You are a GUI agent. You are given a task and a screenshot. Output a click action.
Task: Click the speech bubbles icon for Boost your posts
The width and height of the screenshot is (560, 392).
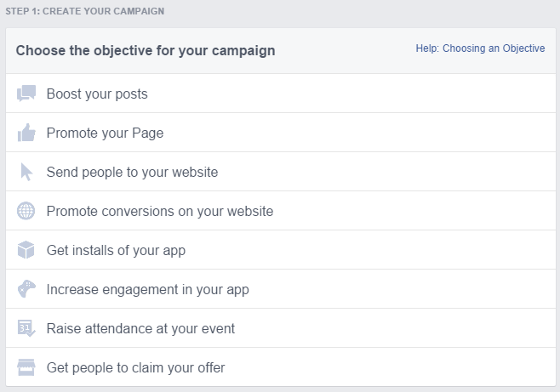tap(26, 94)
